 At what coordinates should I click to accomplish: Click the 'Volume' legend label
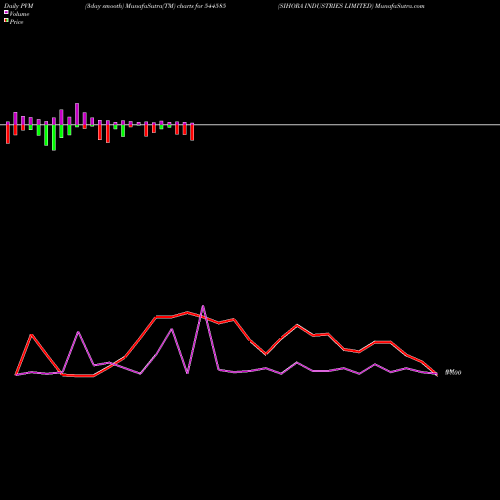coord(19,14)
